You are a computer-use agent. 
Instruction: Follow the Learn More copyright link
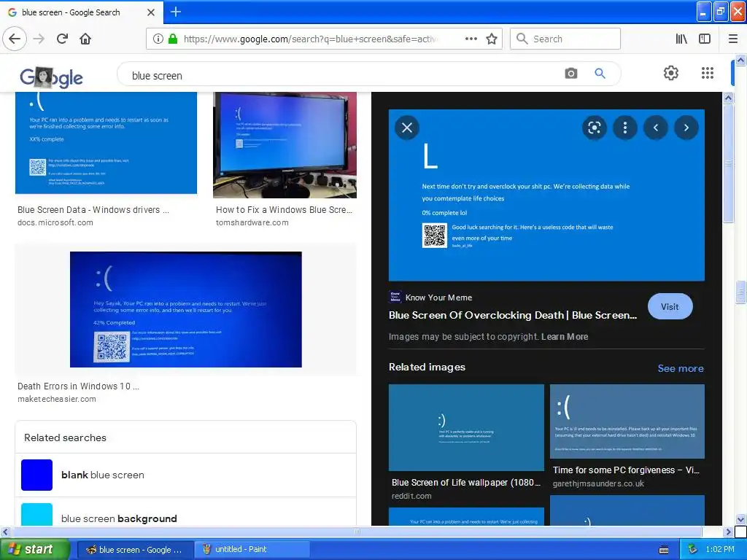coord(565,337)
